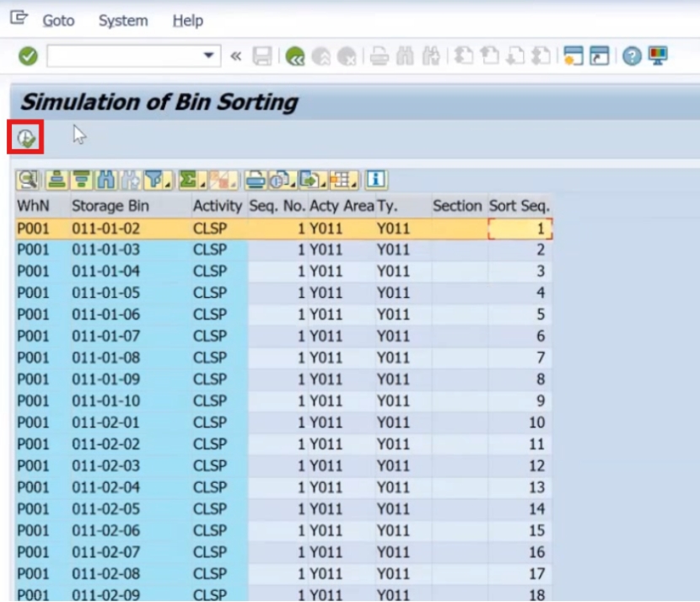The width and height of the screenshot is (700, 602).
Task: Click the Cancel icon with the X
Action: (347, 56)
